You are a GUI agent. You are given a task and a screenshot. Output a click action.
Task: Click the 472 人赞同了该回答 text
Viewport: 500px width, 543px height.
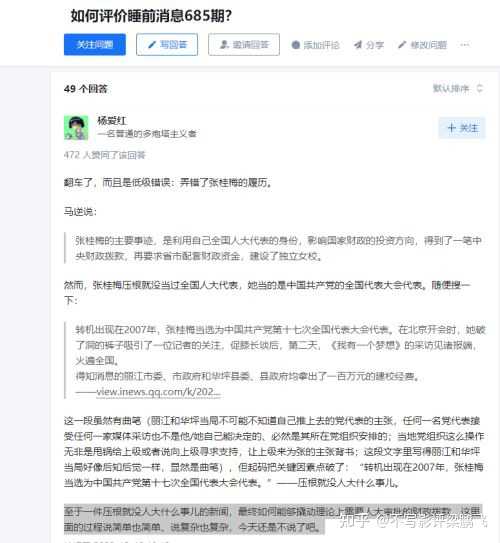[x=105, y=155]
